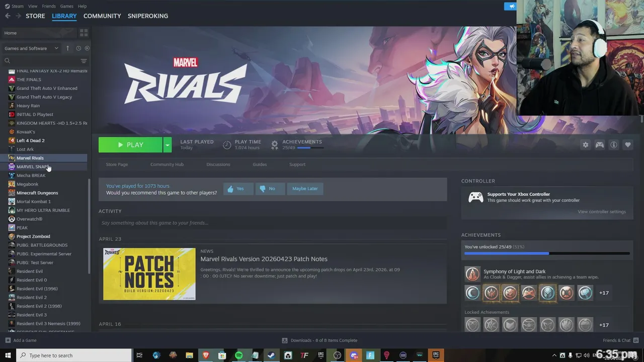Viewport: 644px width, 362px height.
Task: Open Spotify from the Windows taskbar
Action: tap(238, 355)
